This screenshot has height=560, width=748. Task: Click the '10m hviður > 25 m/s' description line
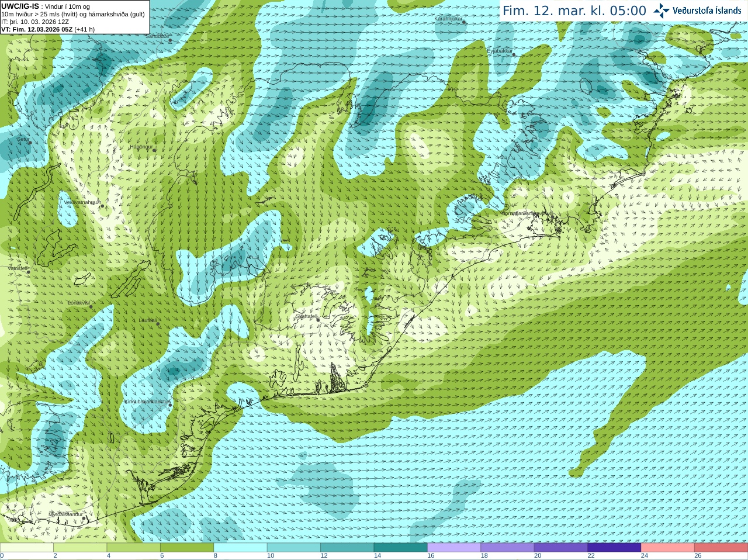pos(73,14)
